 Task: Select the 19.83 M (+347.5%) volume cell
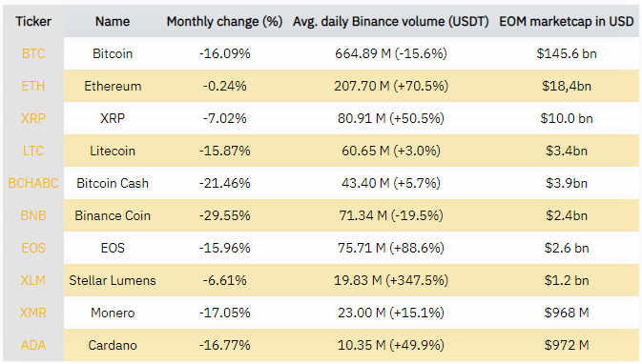tap(390, 280)
